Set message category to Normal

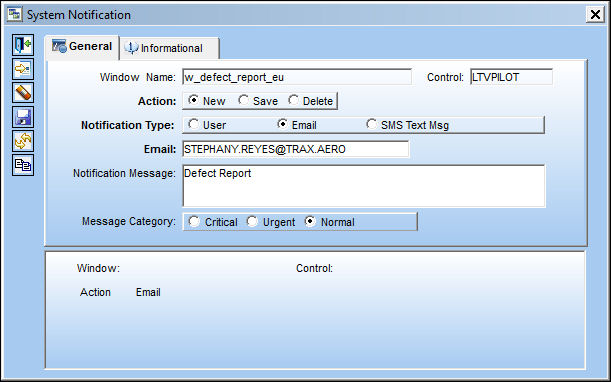tap(310, 221)
